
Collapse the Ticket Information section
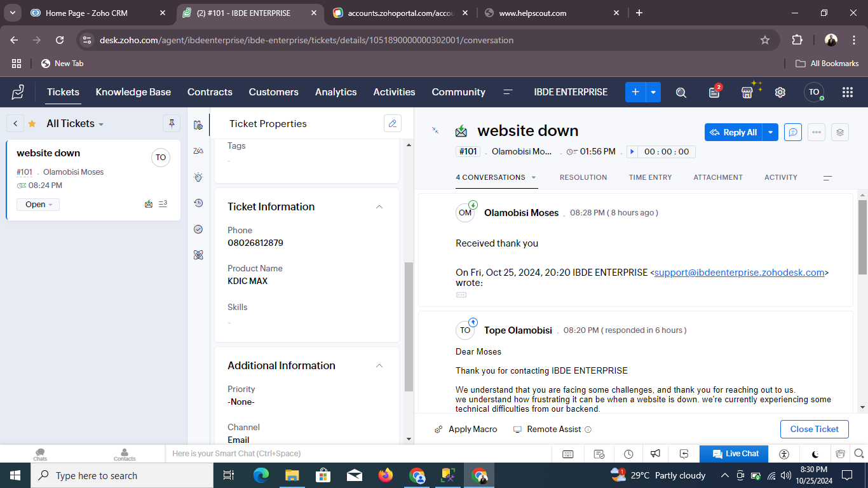379,207
